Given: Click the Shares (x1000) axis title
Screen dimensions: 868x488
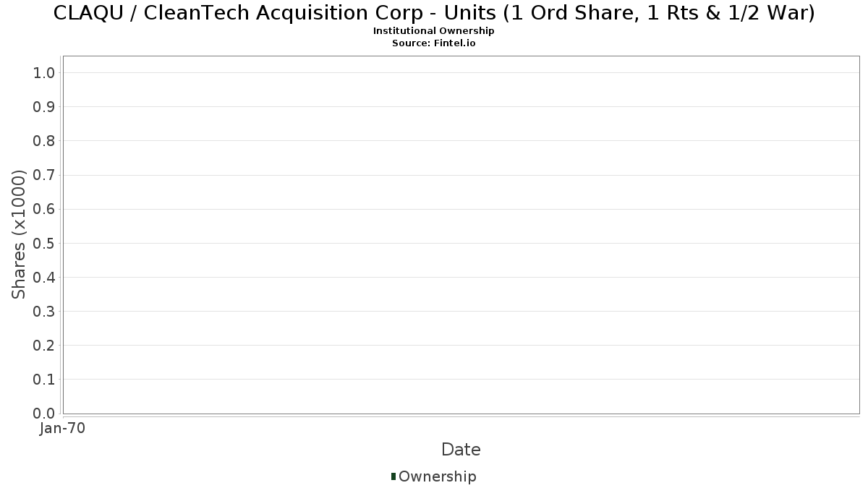Looking at the screenshot, I should (20, 234).
